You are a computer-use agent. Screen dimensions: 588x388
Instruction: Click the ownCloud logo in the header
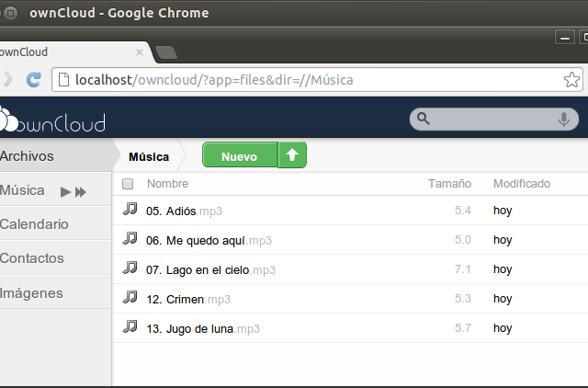coord(52,120)
